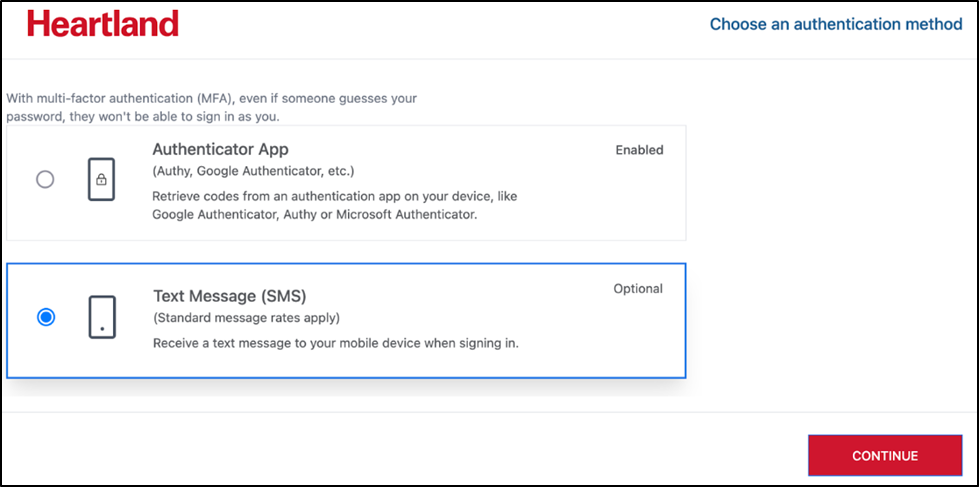Click the Retrieve codes description text
Screen dimensions: 979x487
click(335, 205)
